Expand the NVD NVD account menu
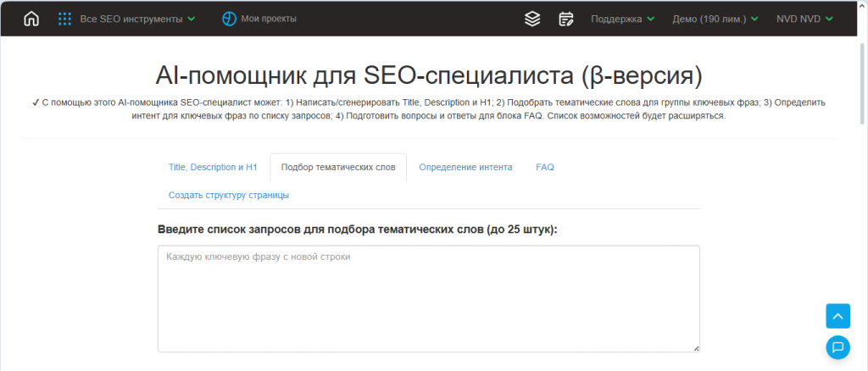The image size is (868, 371). (x=804, y=19)
